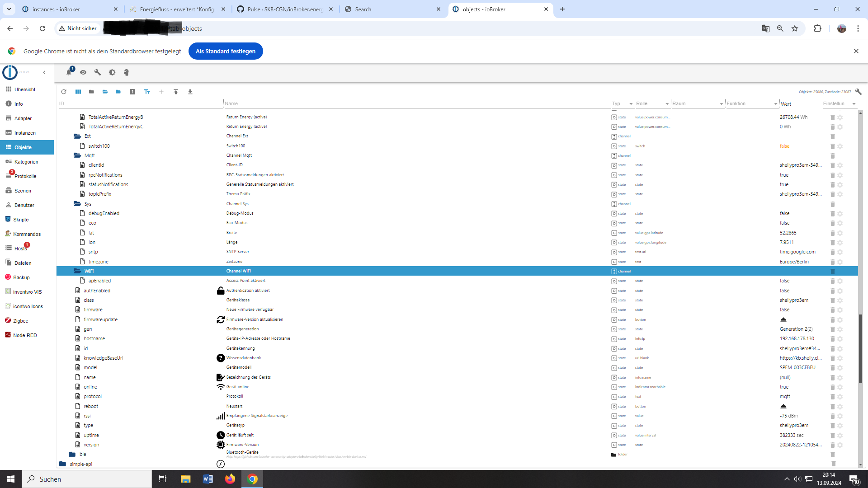Image resolution: width=868 pixels, height=488 pixels.
Task: Delete the rssi object via trash icon
Action: pos(832,416)
